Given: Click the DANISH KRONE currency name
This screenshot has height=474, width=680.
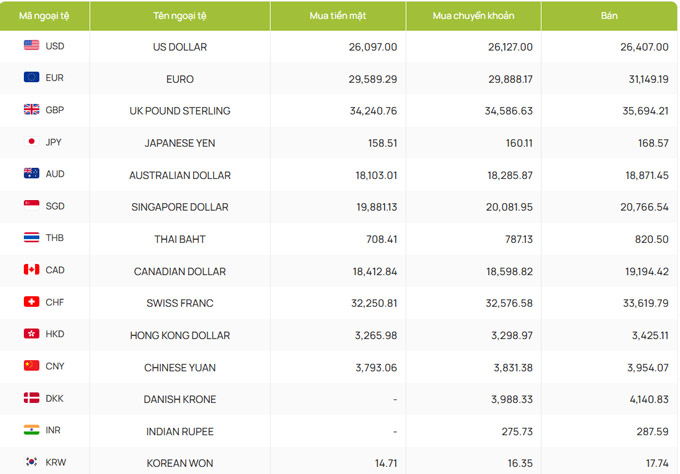Looking at the screenshot, I should coord(180,399).
